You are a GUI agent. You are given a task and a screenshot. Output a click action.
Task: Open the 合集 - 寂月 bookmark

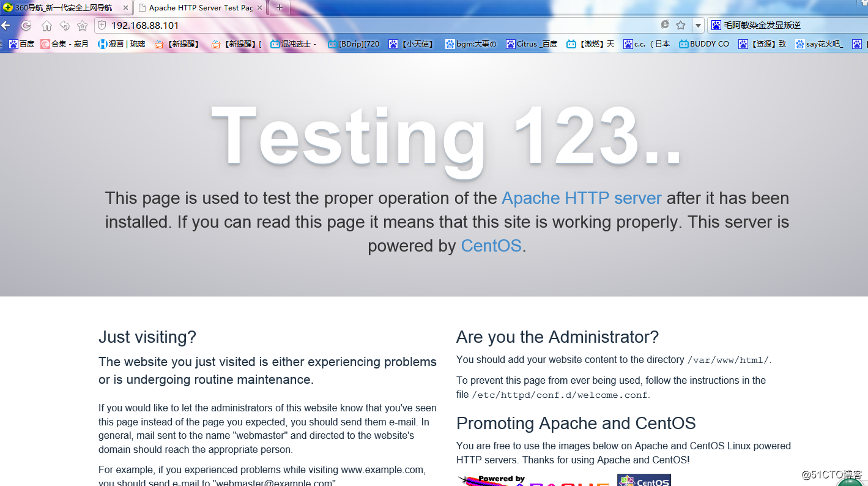(x=65, y=44)
